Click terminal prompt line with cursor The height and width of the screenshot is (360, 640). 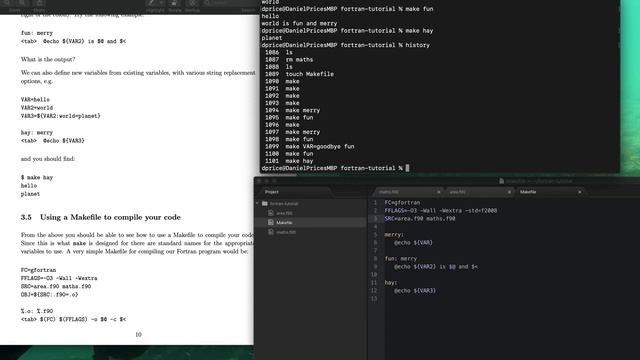pos(335,168)
